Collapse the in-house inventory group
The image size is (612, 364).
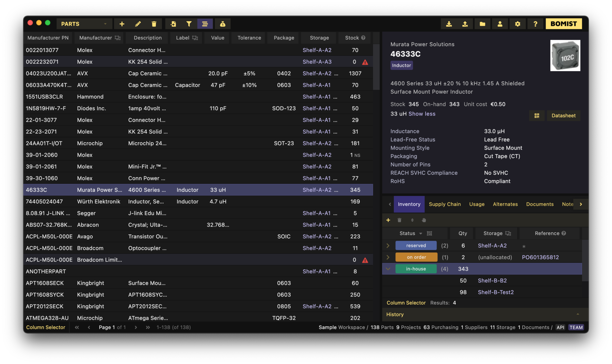point(388,269)
